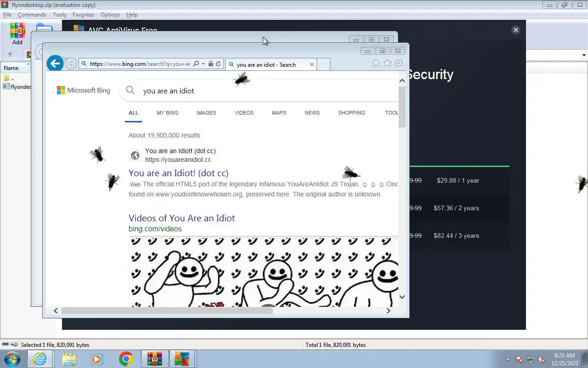Select the ALL tab in Bing results
The height and width of the screenshot is (368, 588).
pyautogui.click(x=133, y=113)
